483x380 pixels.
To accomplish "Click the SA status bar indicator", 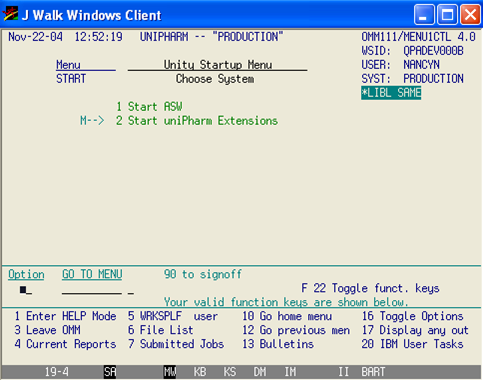I will [110, 372].
